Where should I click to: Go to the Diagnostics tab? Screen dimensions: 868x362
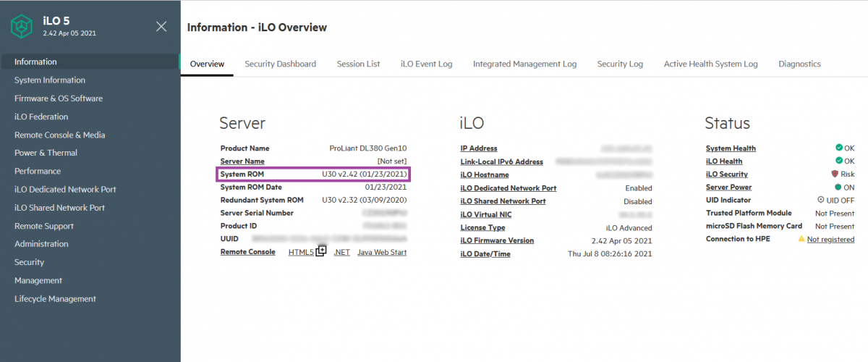point(799,64)
